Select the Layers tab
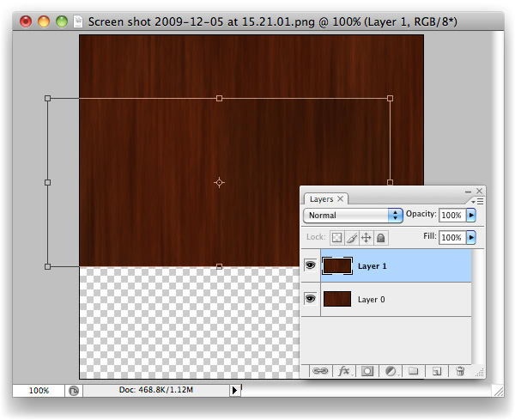 coord(322,198)
